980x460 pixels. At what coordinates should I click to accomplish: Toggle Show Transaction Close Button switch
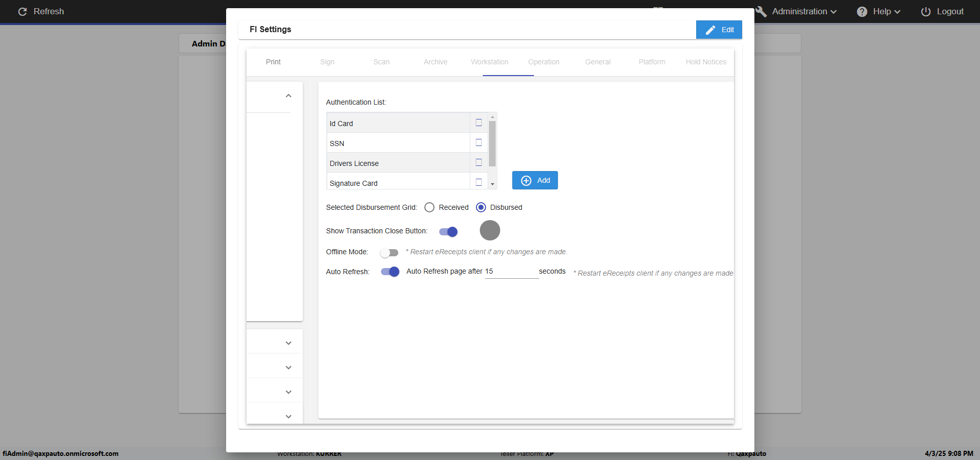pyautogui.click(x=448, y=232)
